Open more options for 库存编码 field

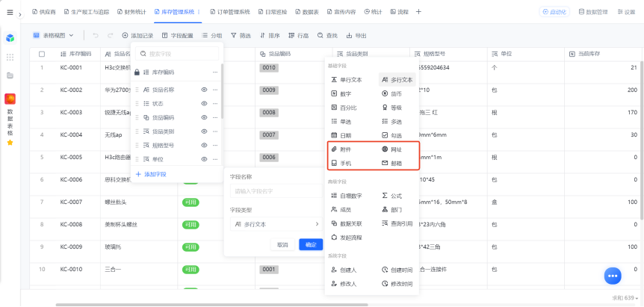[215, 72]
